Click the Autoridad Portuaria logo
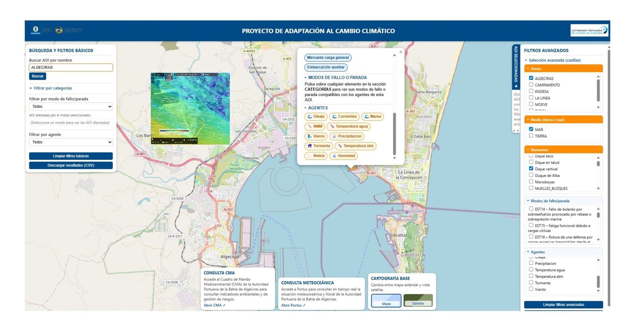644x336 pixels. [589, 31]
